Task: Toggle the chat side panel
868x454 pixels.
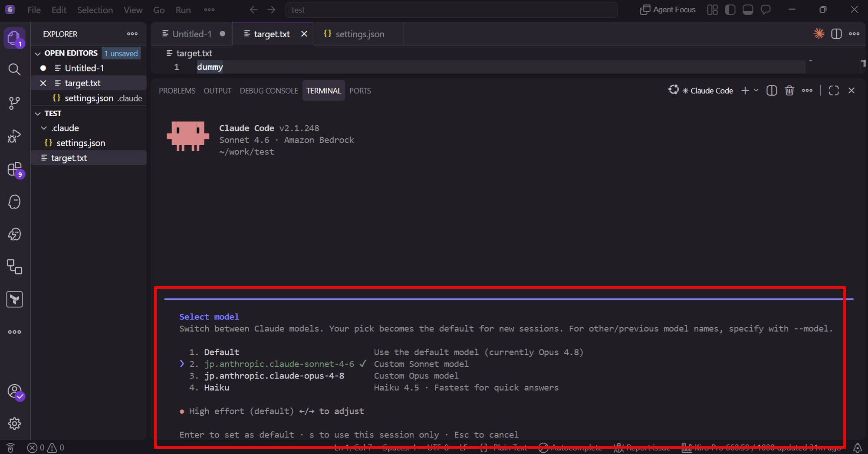Action: [x=766, y=10]
